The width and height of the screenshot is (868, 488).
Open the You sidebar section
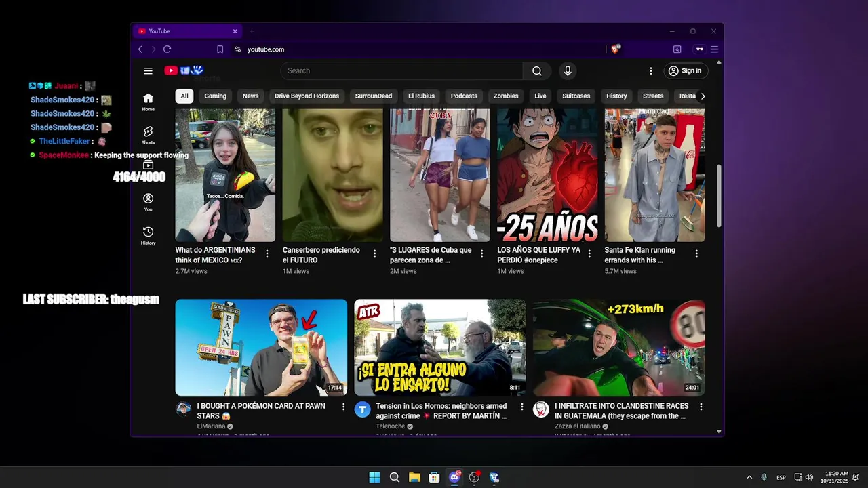[x=148, y=202]
